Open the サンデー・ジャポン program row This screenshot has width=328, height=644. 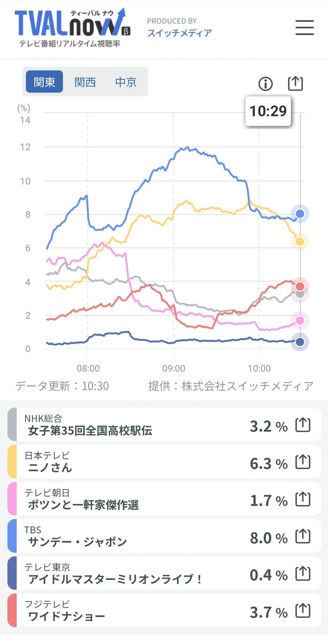[164, 536]
